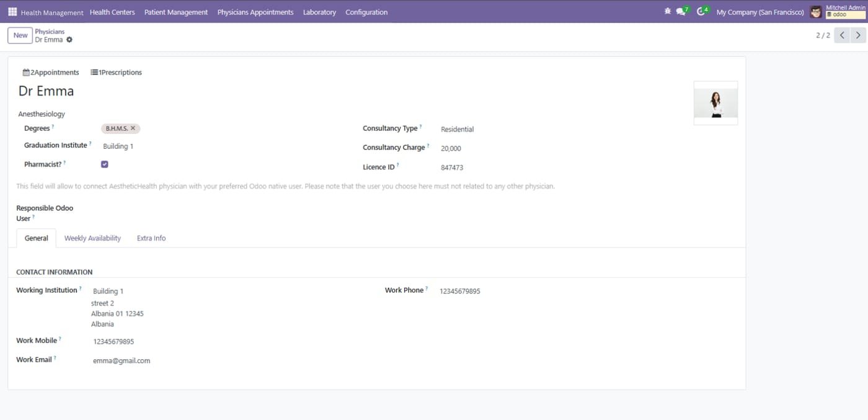Open the Health Centers menu
The width and height of the screenshot is (868, 420).
point(112,12)
